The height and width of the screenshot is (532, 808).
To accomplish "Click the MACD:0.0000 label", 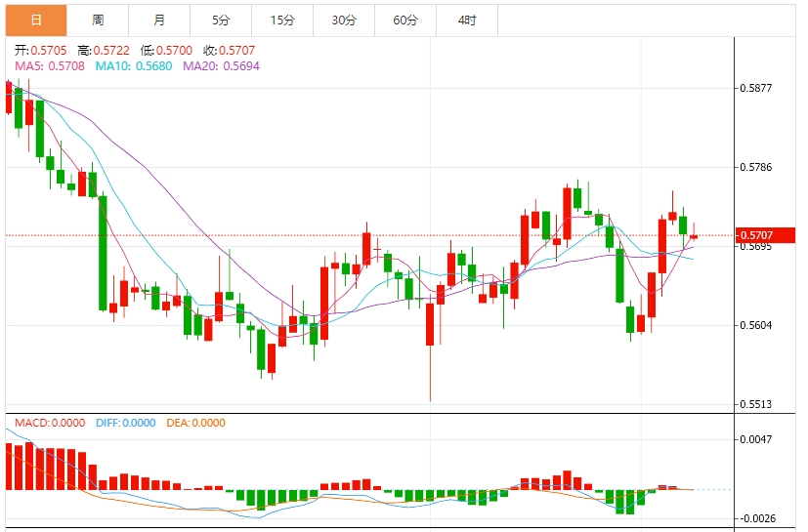I will point(50,423).
